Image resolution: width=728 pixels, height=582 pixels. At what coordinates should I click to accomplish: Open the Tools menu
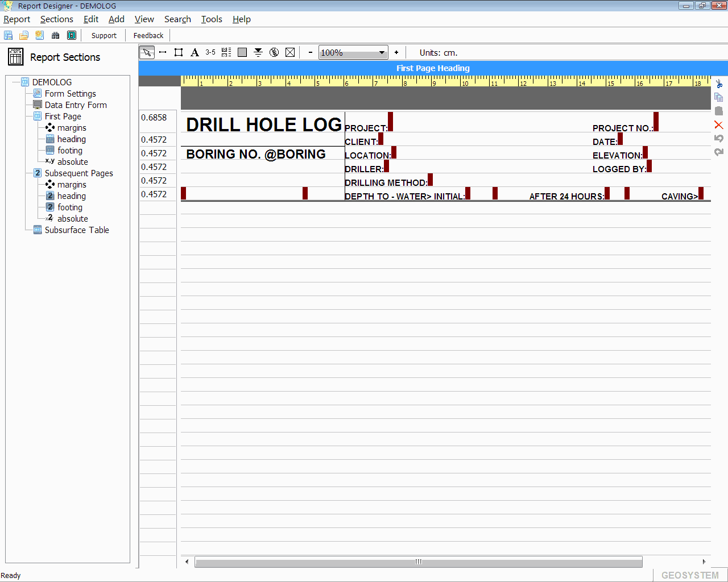[212, 19]
